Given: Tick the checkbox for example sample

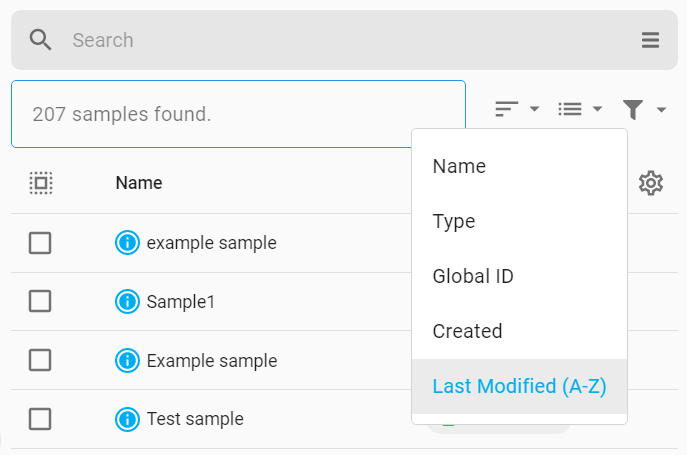Looking at the screenshot, I should click(x=40, y=243).
